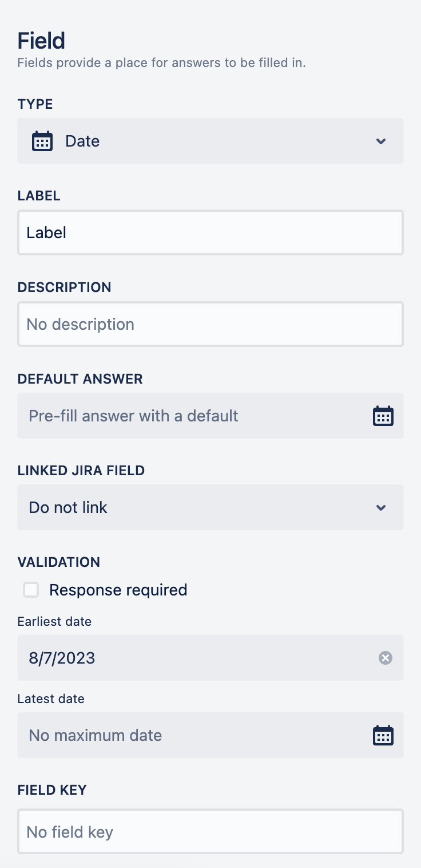Select the Earliest date value 8/7/2023

click(61, 658)
